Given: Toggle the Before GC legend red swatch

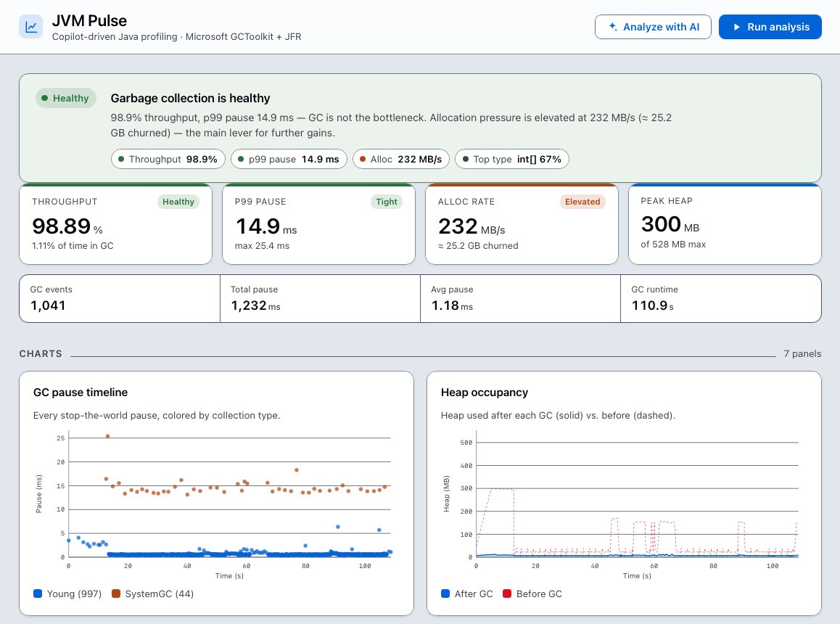Looking at the screenshot, I should coord(507,594).
